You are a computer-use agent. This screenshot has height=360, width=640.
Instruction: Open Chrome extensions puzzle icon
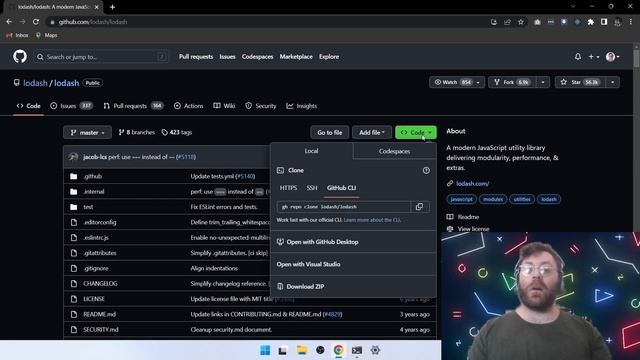[591, 22]
